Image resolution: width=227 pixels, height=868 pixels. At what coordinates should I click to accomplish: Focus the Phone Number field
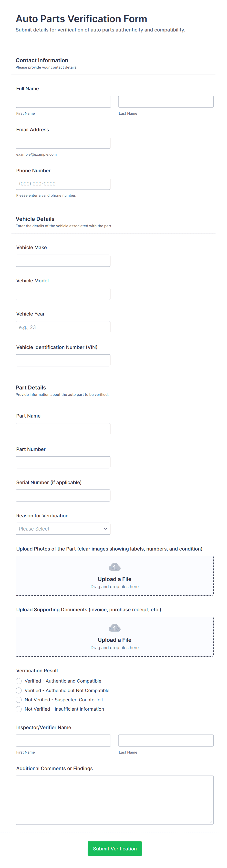pyautogui.click(x=63, y=184)
